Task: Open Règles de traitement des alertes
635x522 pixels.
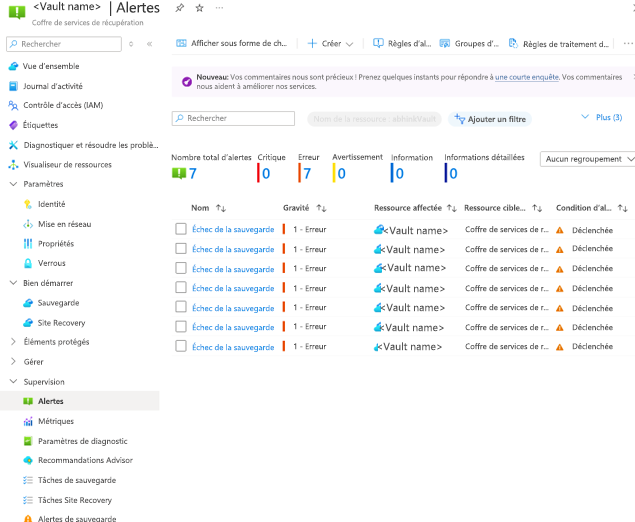Action: [x=558, y=44]
